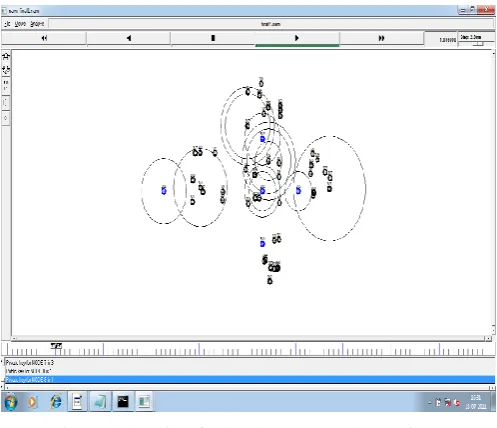This screenshot has height=428, width=497.
Task: Click the taskbar clock and date
Action: coord(476,402)
